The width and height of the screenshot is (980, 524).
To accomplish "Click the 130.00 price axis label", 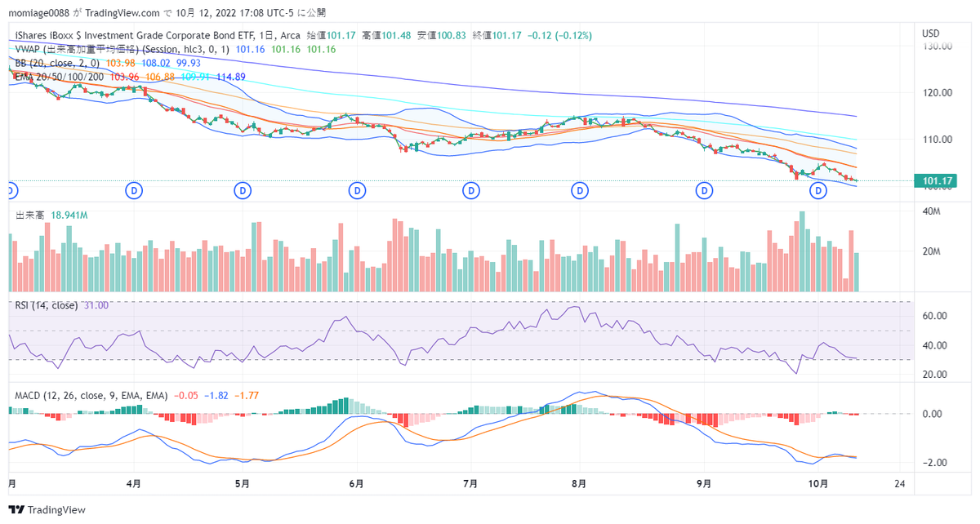I will [936, 46].
